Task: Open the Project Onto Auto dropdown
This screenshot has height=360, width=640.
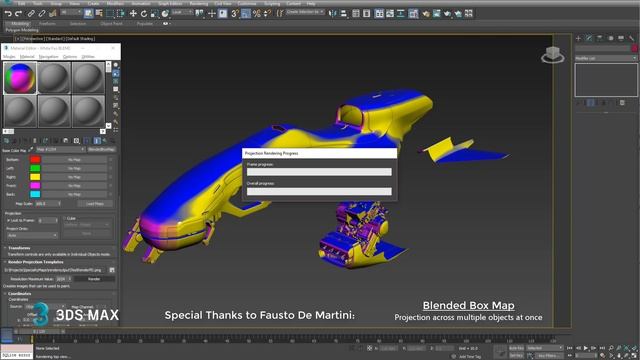Action: point(32,235)
